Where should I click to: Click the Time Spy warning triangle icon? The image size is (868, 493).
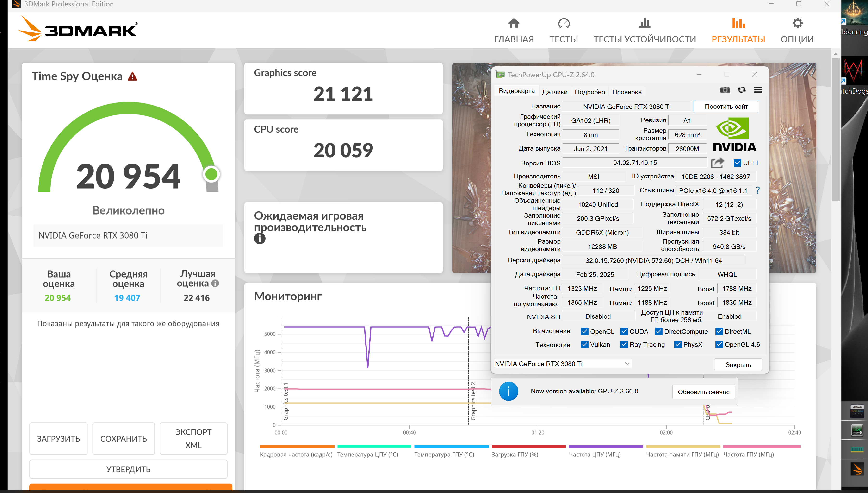133,76
